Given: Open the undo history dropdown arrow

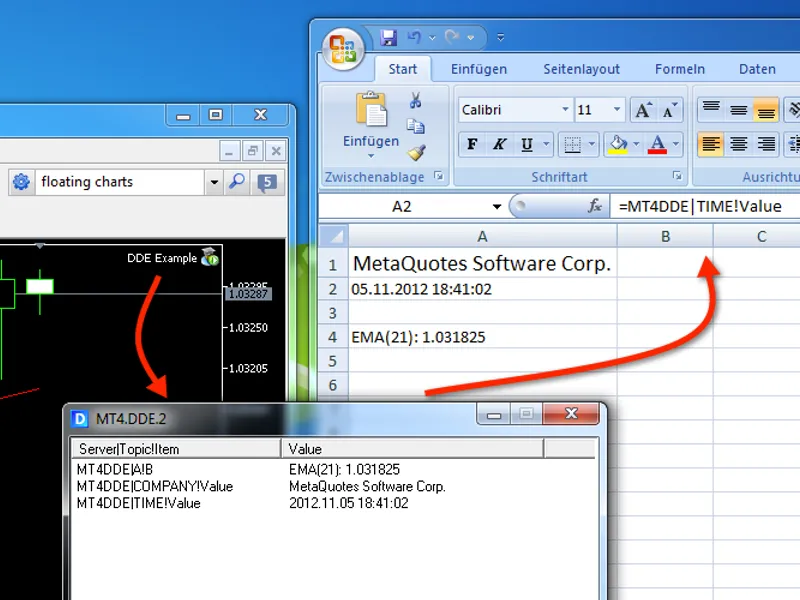Looking at the screenshot, I should tap(432, 38).
